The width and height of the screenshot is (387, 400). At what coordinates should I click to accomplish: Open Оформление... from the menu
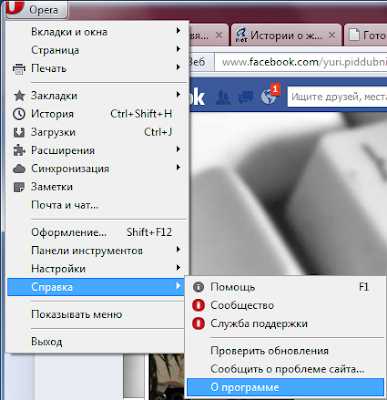[x=97, y=232]
